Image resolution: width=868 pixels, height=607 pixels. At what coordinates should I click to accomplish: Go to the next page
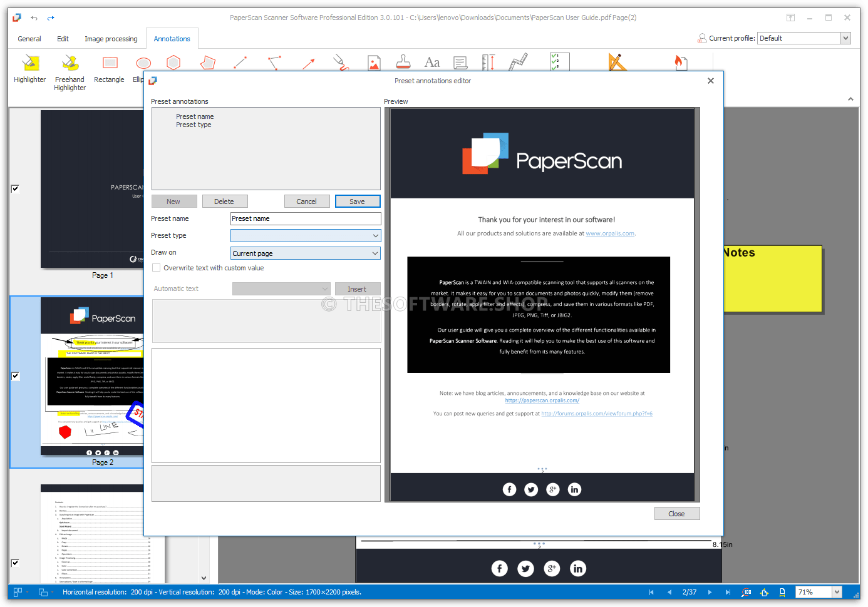tap(710, 592)
